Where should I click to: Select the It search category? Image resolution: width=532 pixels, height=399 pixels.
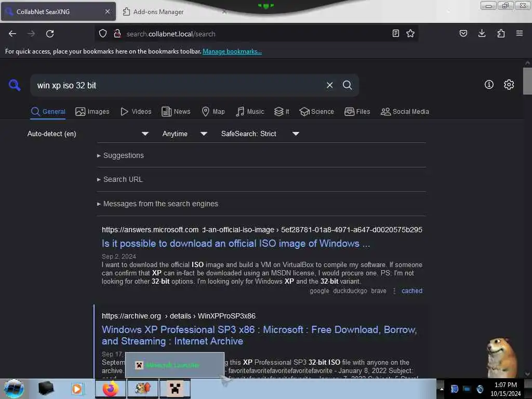coord(282,112)
